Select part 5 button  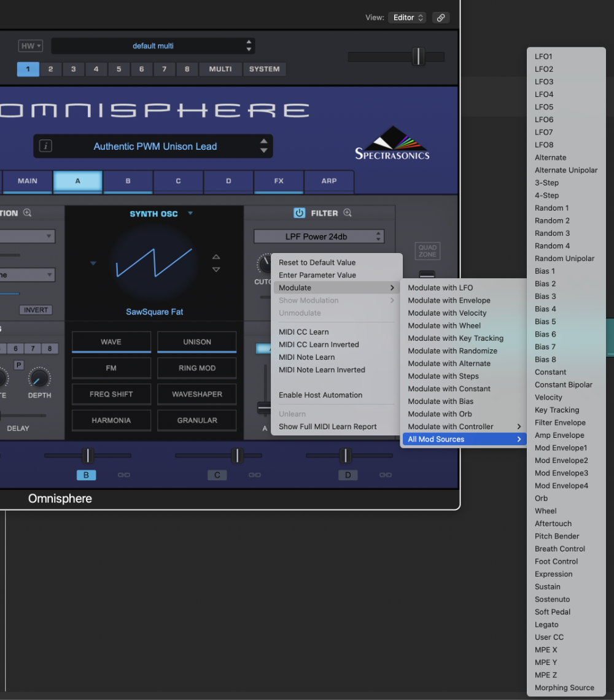pos(119,69)
